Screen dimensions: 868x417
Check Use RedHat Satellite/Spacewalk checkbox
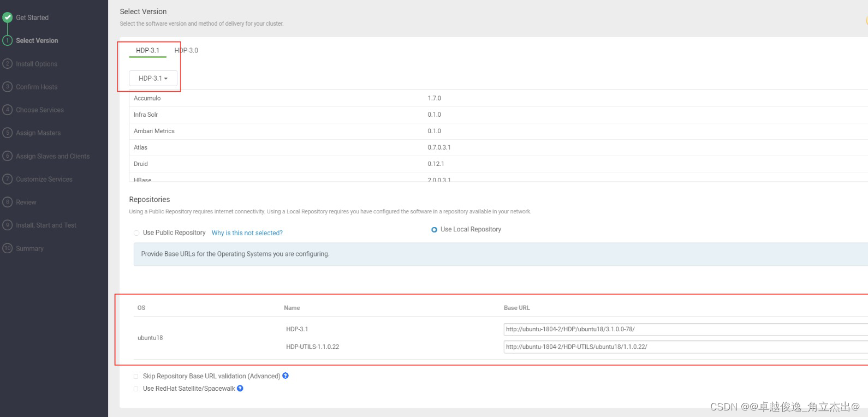point(136,389)
